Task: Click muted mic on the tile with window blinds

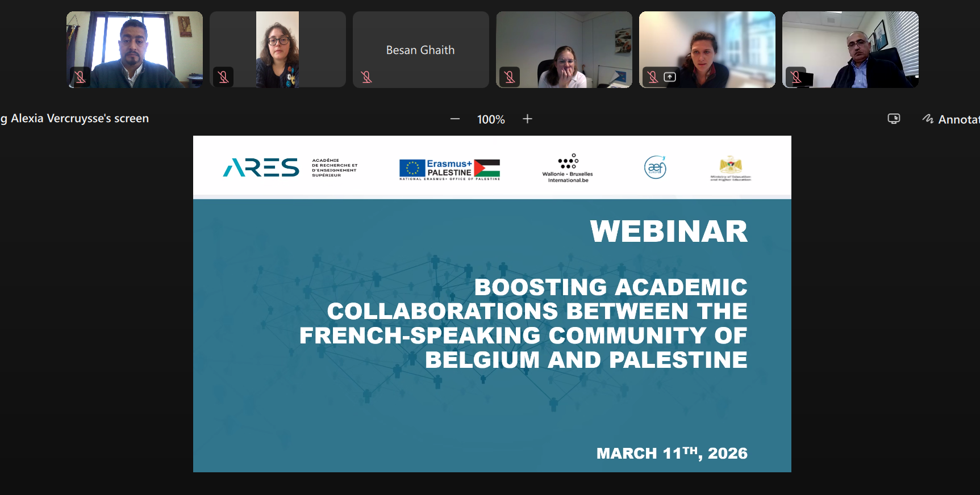Action: [796, 77]
